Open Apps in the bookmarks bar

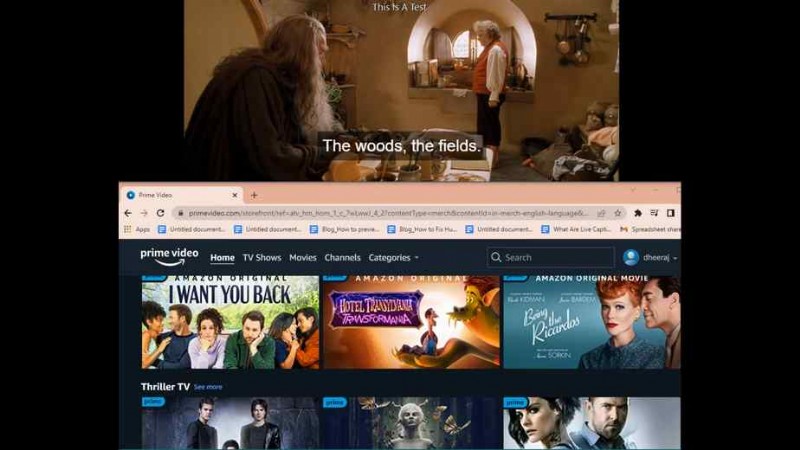click(137, 230)
